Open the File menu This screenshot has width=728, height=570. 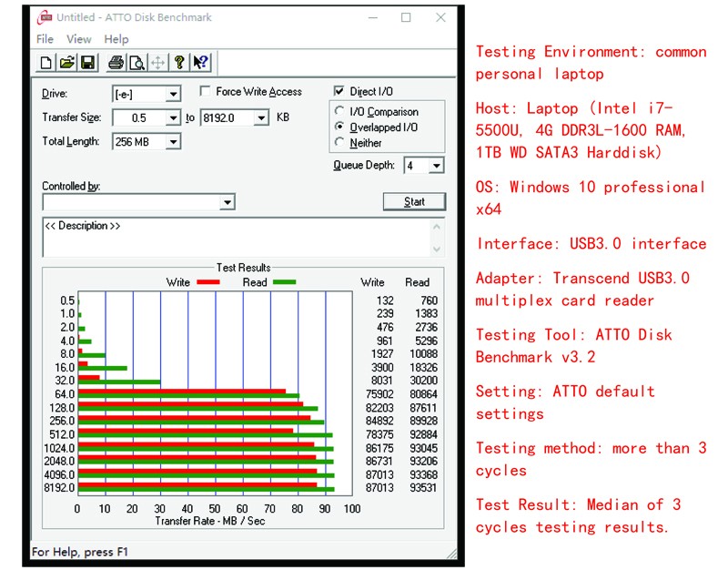(x=45, y=39)
